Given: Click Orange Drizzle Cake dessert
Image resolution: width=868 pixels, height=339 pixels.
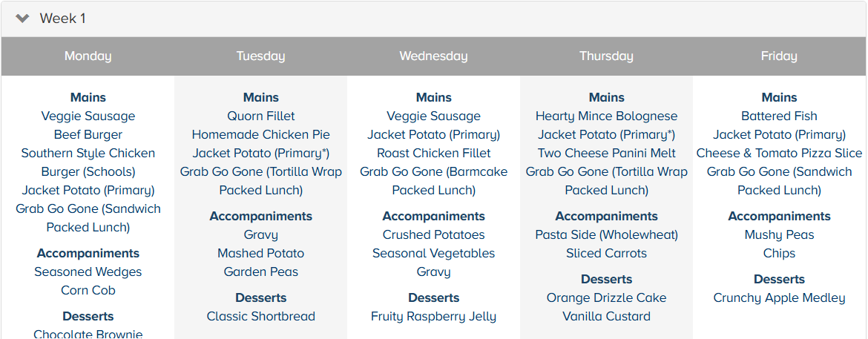Looking at the screenshot, I should 607,298.
